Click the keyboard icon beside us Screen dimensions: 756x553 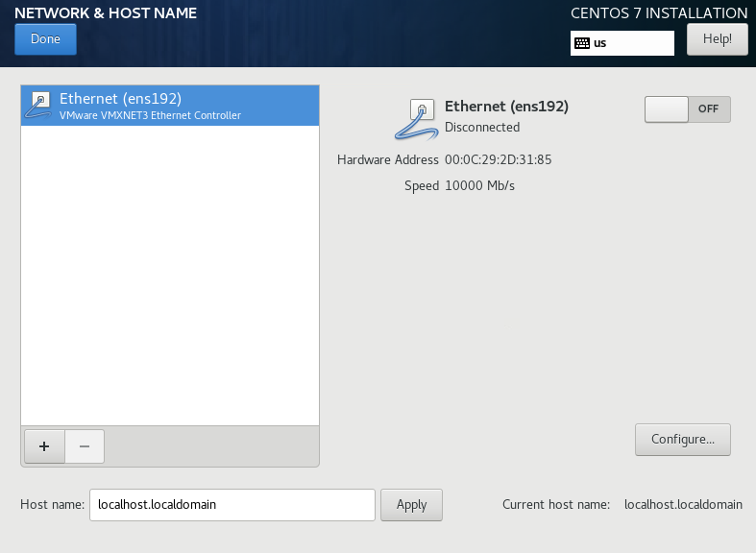point(582,43)
